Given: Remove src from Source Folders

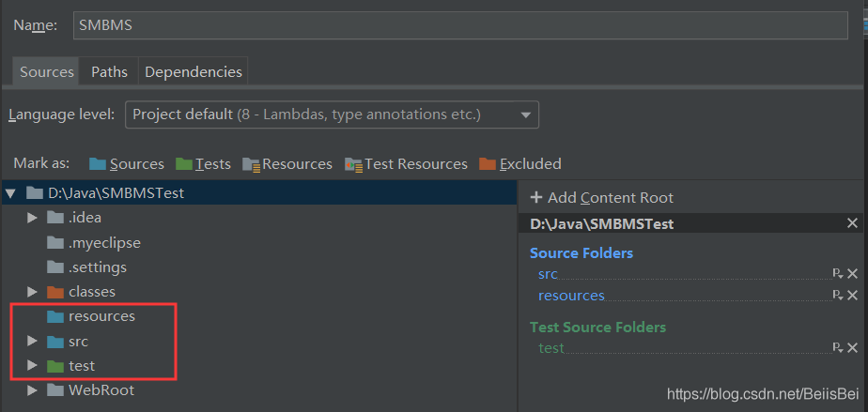Looking at the screenshot, I should [x=853, y=274].
